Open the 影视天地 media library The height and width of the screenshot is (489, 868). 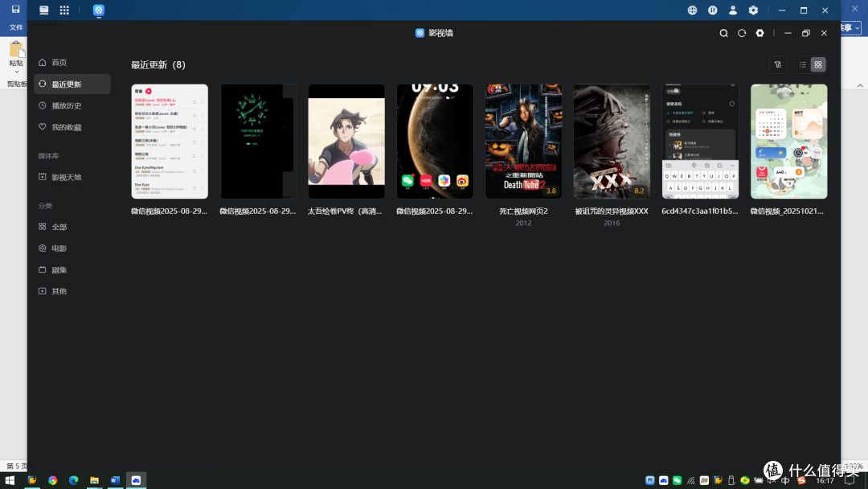72,177
